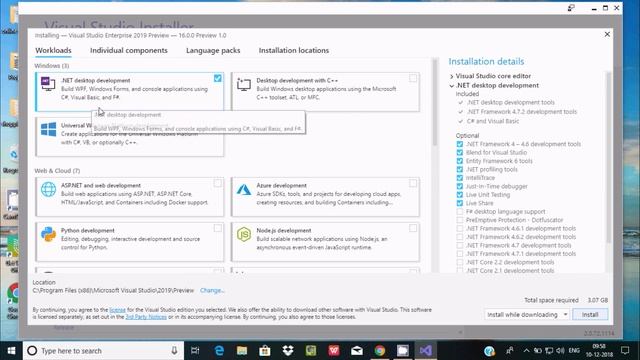The image size is (640, 360).
Task: Click the ENG language indicator
Action: (x=574, y=351)
